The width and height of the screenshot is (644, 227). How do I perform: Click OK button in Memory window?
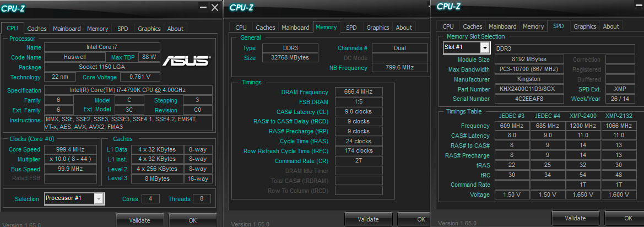(x=415, y=219)
